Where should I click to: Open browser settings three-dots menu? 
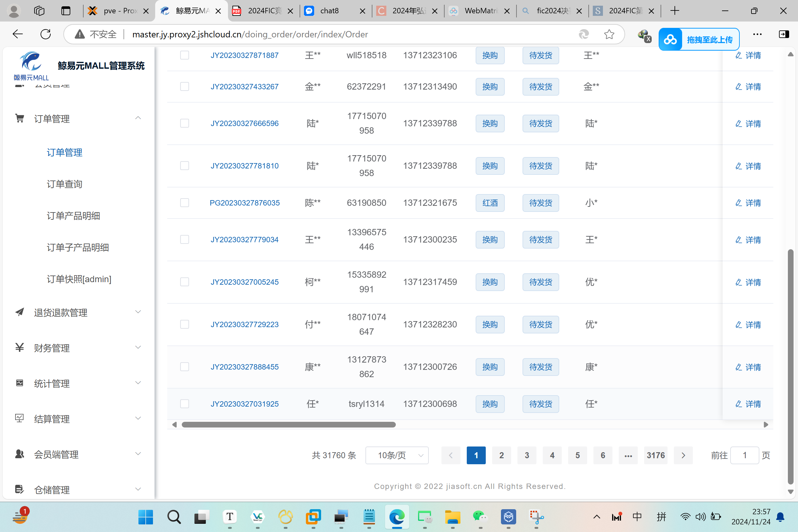click(x=757, y=34)
